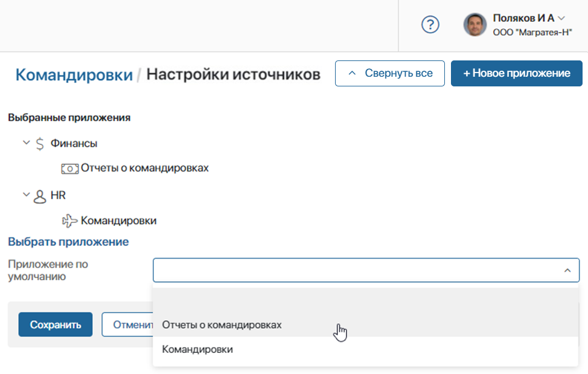Choose Командировки in dropdown list
The height and width of the screenshot is (374, 588).
[x=365, y=349]
